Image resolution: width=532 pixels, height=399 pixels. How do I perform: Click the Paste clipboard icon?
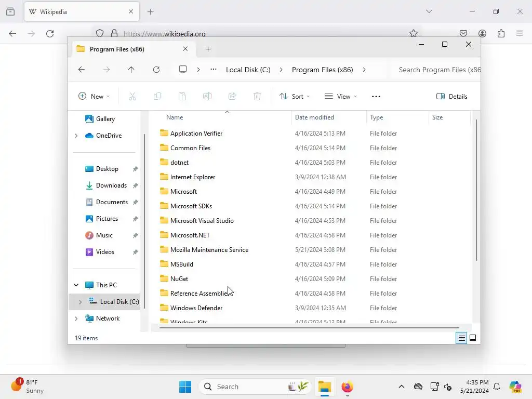tap(182, 96)
